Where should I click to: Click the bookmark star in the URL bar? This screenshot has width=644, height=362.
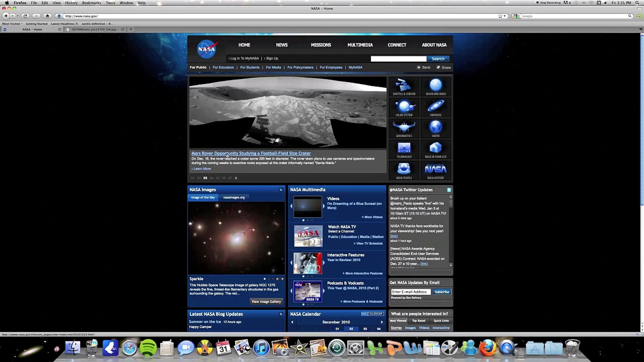[500, 16]
